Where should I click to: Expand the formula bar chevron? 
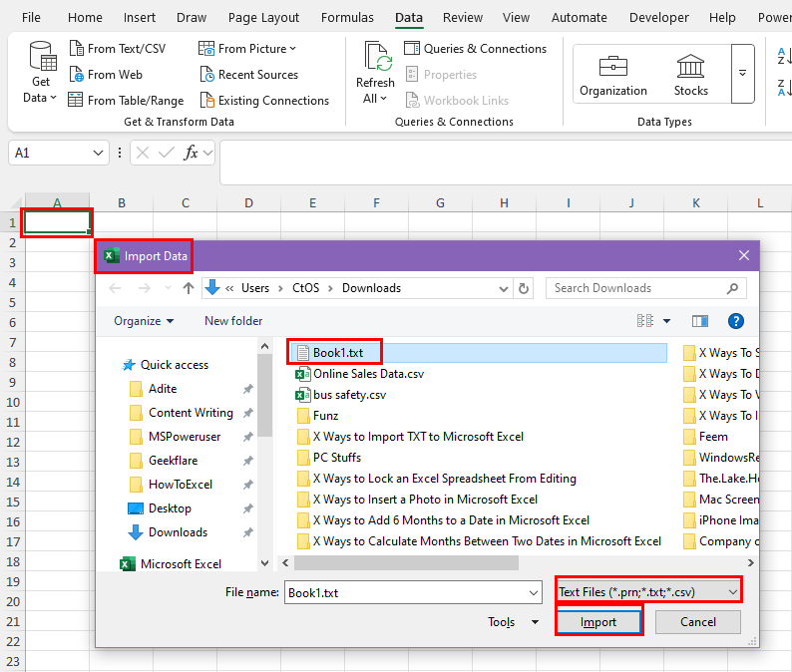pos(208,153)
